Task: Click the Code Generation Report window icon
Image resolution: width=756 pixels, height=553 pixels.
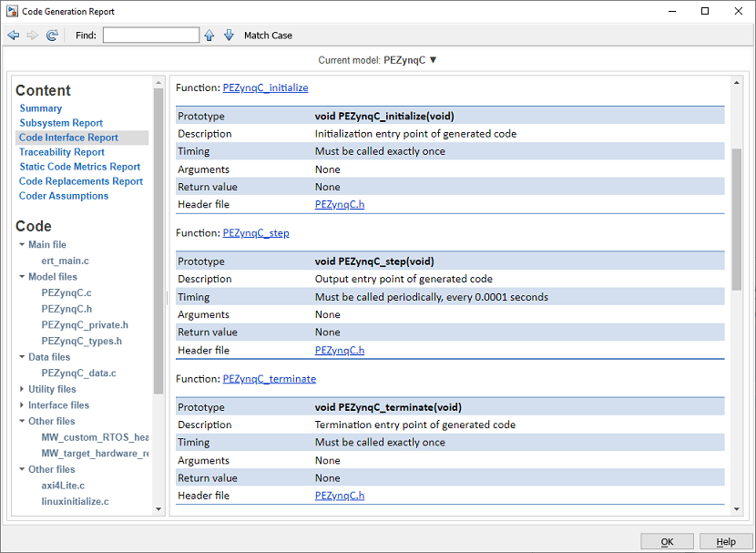Action: (x=12, y=11)
